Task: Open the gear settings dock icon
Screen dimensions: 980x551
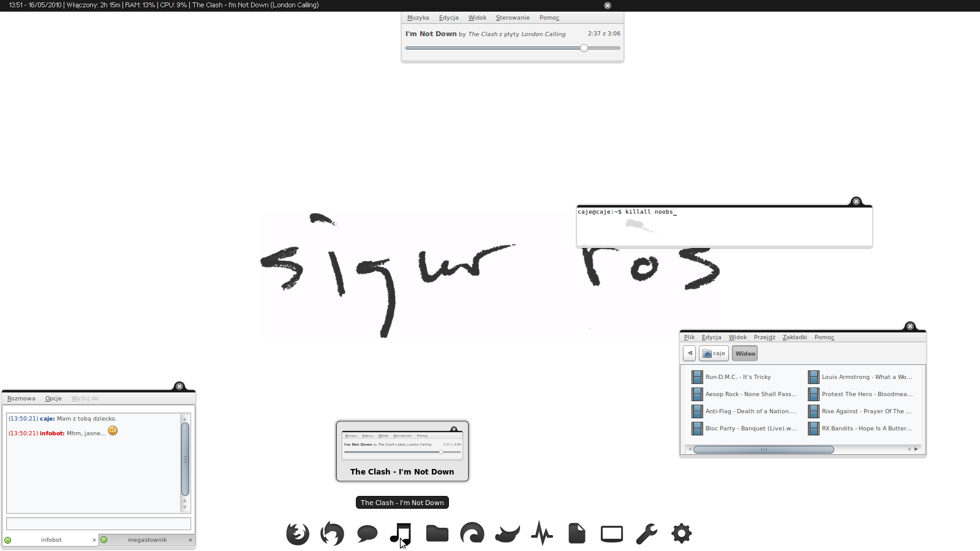Action: [682, 533]
